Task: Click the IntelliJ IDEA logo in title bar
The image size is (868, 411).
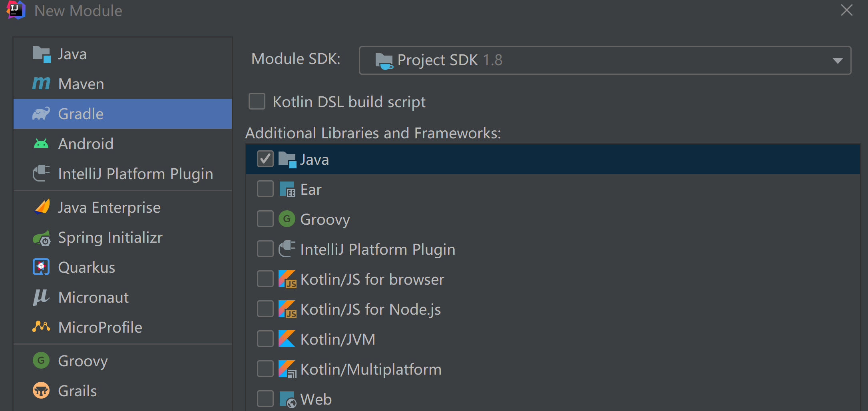Action: tap(16, 10)
